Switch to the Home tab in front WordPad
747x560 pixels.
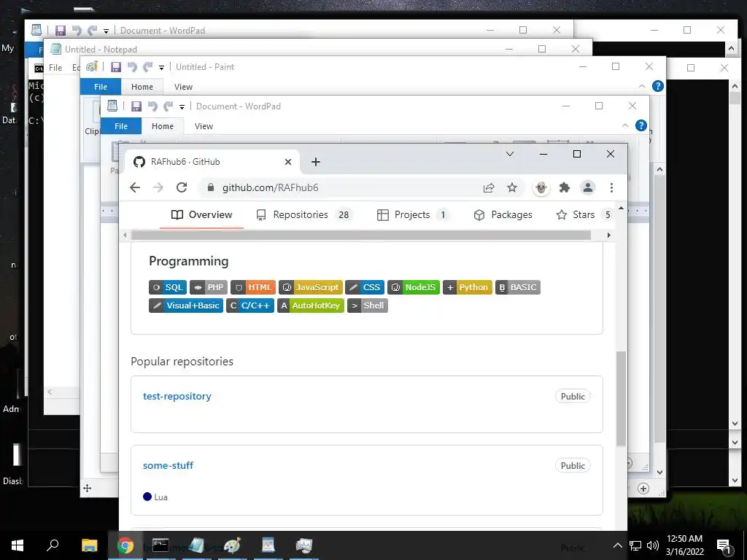[x=163, y=126]
